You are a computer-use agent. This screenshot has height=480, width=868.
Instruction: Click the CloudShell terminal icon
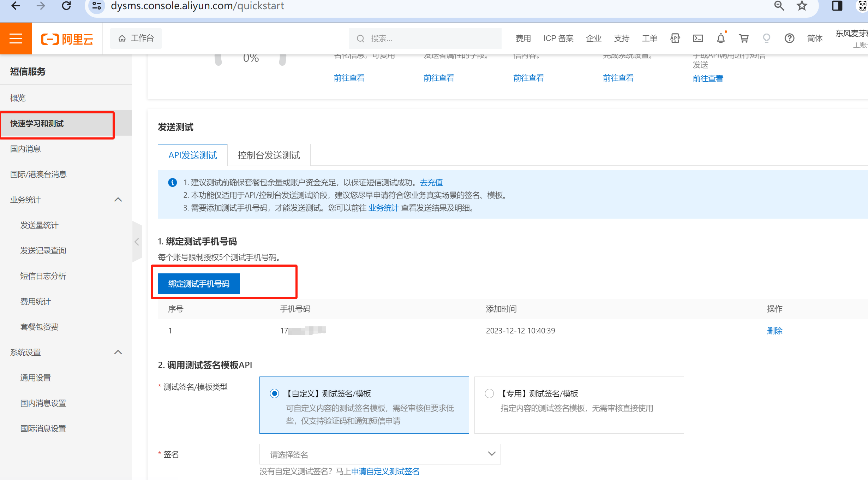coord(698,38)
